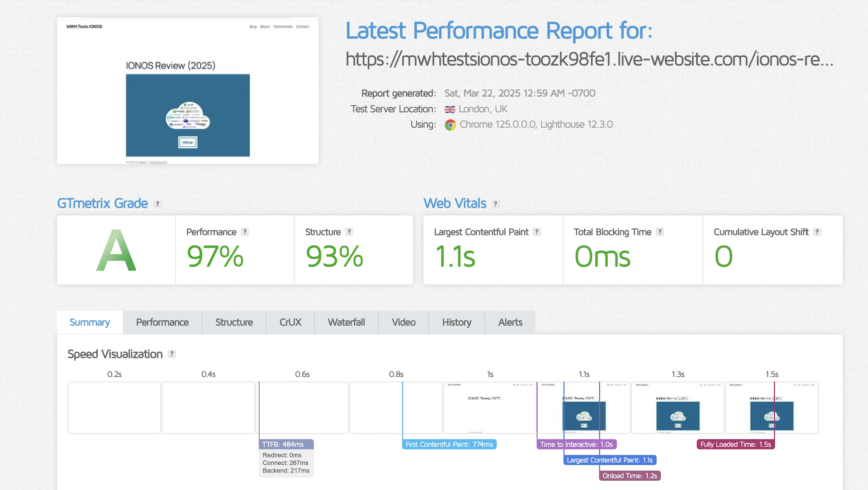The height and width of the screenshot is (490, 868).
Task: Click Largest Contentful Paint help icon
Action: click(x=537, y=232)
